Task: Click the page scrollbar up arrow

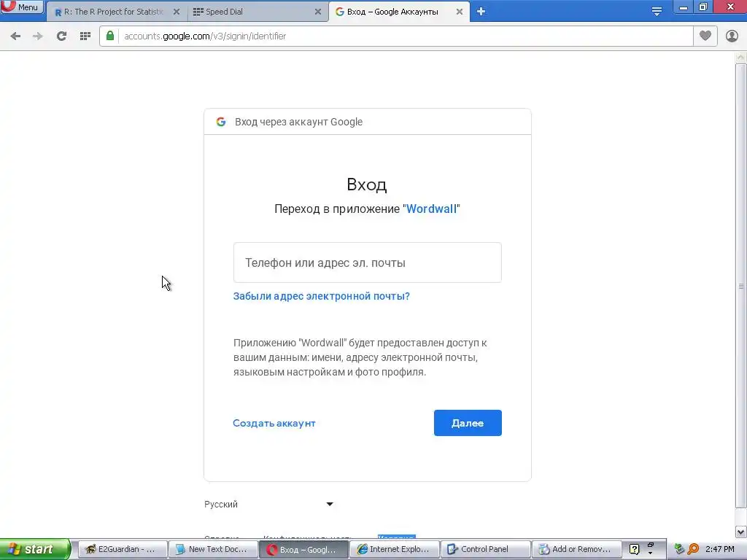Action: 740,58
